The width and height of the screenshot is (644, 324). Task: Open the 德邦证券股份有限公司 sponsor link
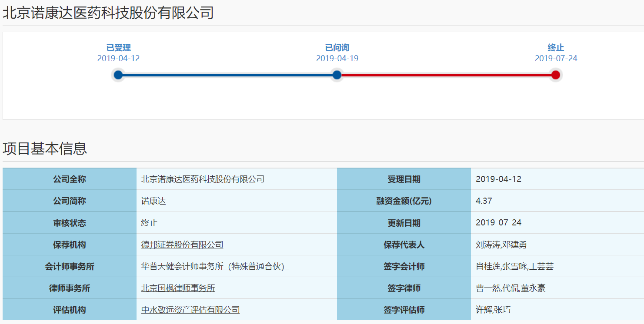click(182, 245)
